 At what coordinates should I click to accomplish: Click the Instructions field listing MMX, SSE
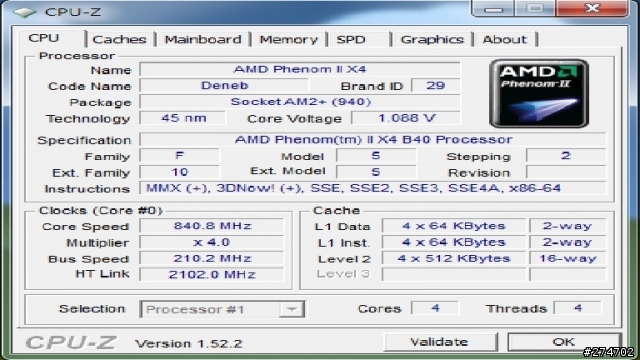[x=373, y=188]
